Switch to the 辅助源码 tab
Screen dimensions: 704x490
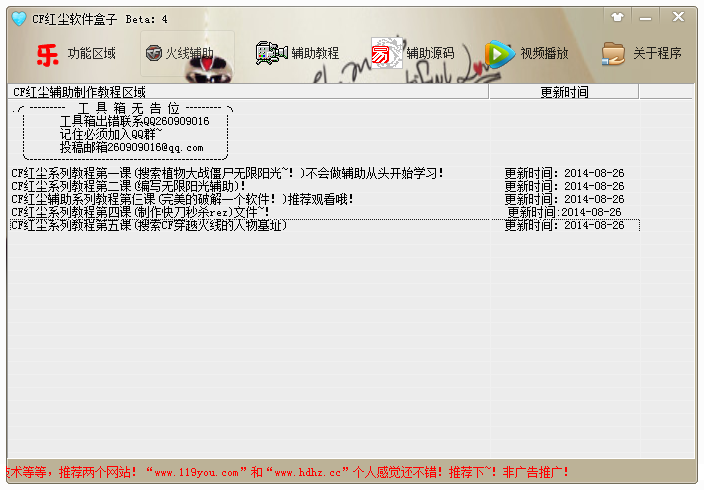[430, 53]
